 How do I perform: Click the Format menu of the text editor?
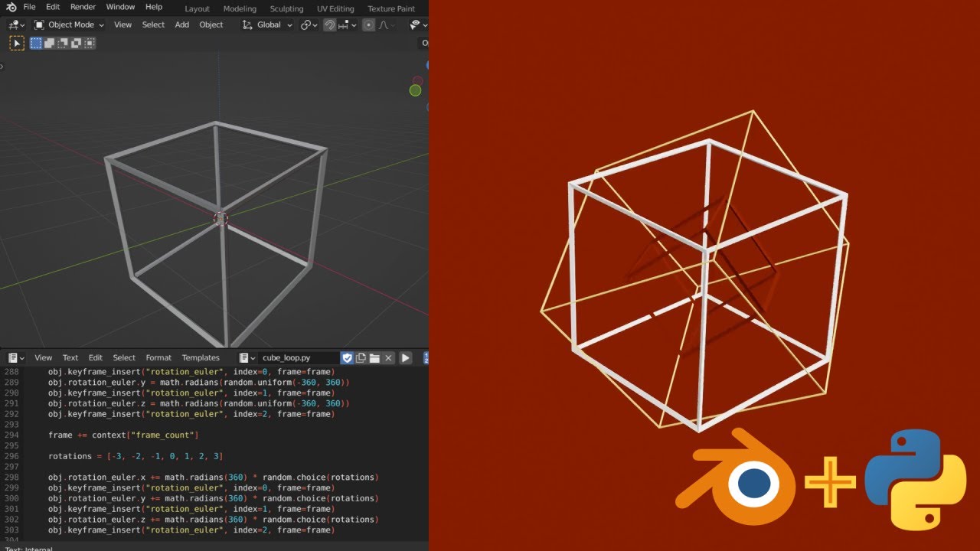tap(158, 357)
